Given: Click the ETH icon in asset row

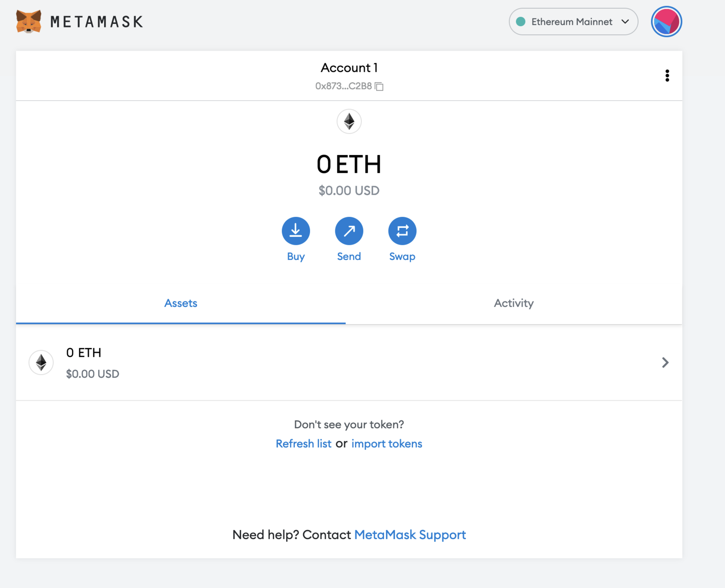Looking at the screenshot, I should 41,362.
